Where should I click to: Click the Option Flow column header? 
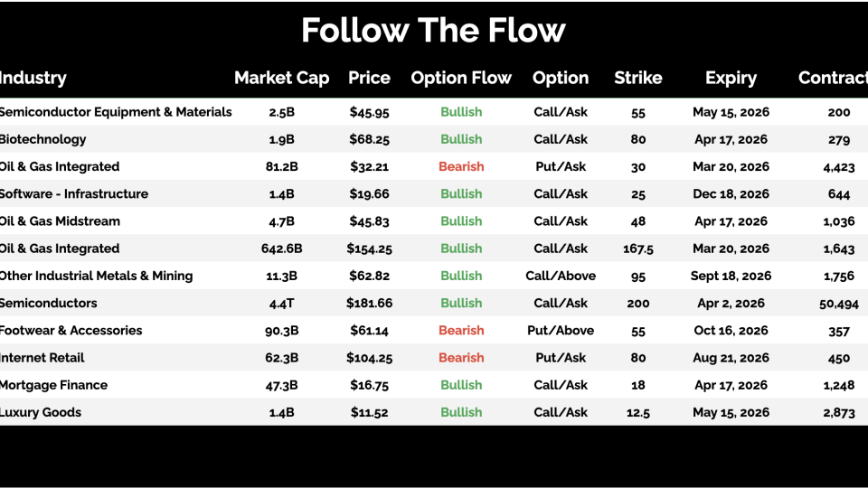click(461, 78)
